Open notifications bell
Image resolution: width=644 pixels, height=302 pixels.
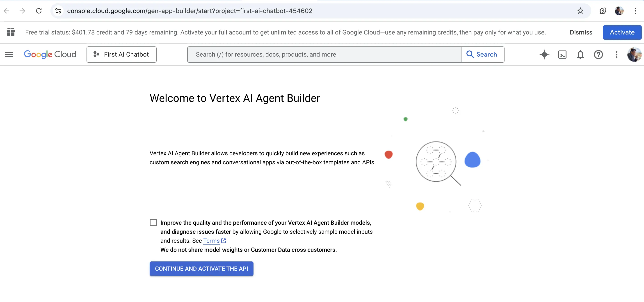(580, 55)
